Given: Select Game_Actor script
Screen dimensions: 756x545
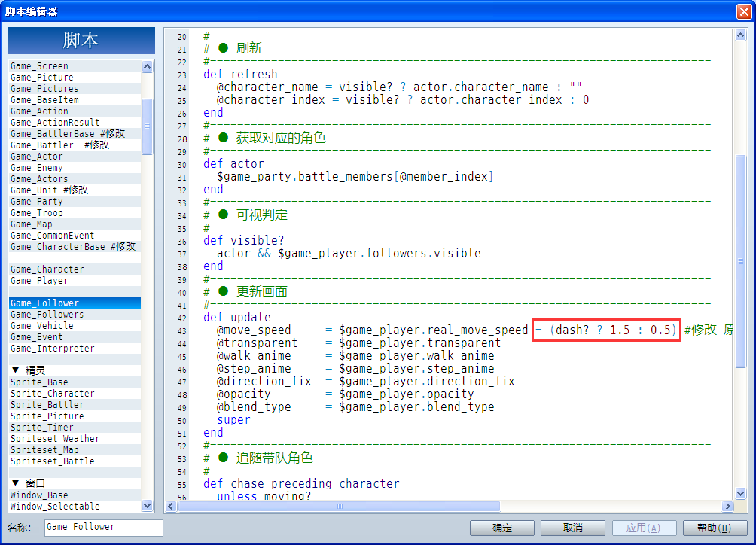Looking at the screenshot, I should pos(75,156).
